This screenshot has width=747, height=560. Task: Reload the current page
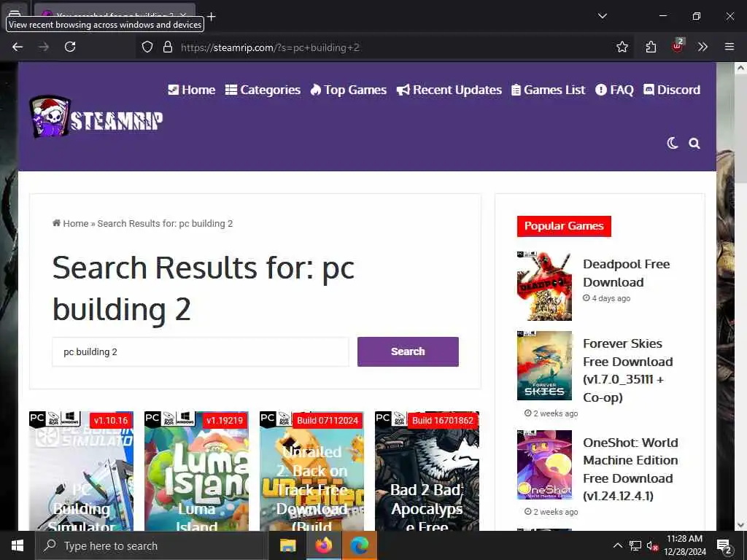coord(70,47)
